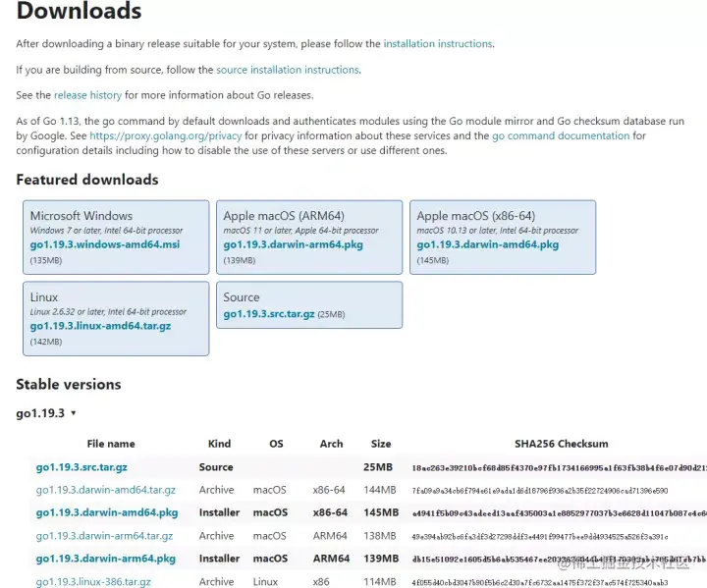Visit the proxy.golang.org/privacy link
This screenshot has width=707, height=588.
click(166, 135)
